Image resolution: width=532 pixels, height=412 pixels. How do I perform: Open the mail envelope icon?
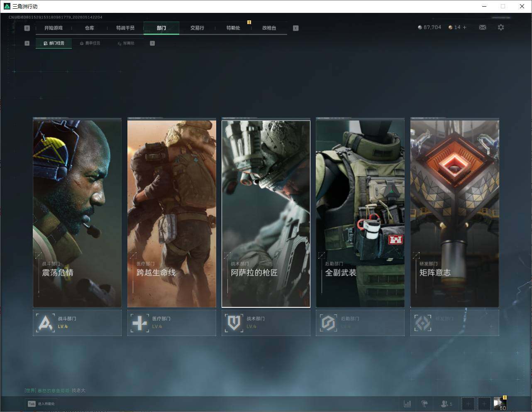tap(483, 27)
